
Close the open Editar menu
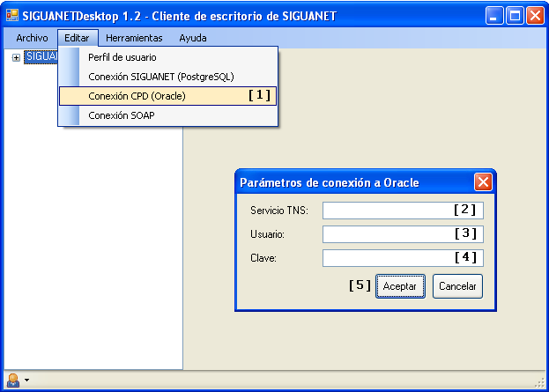(x=78, y=38)
